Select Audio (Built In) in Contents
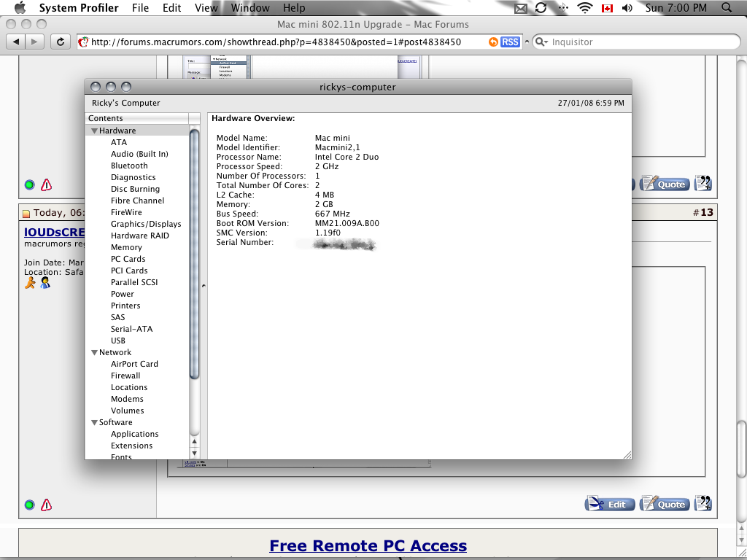This screenshot has height=560, width=747. (x=139, y=154)
